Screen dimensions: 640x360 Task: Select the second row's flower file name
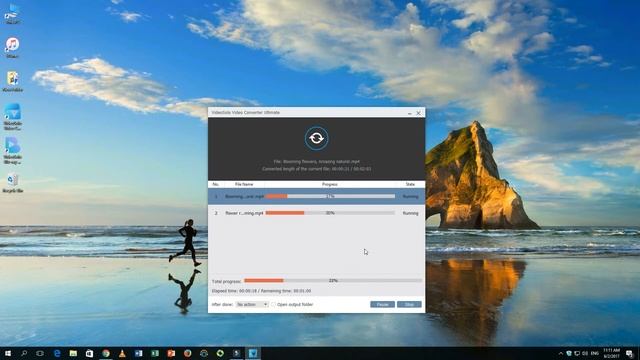coord(244,213)
